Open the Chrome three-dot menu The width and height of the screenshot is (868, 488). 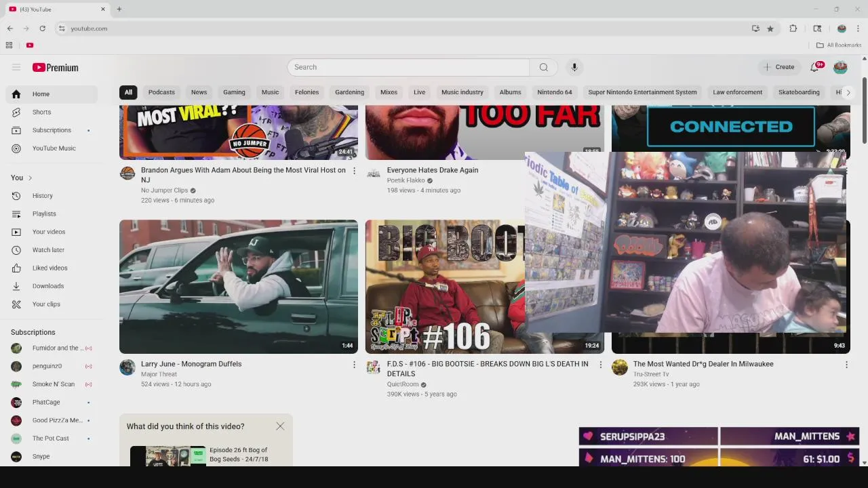tap(858, 28)
